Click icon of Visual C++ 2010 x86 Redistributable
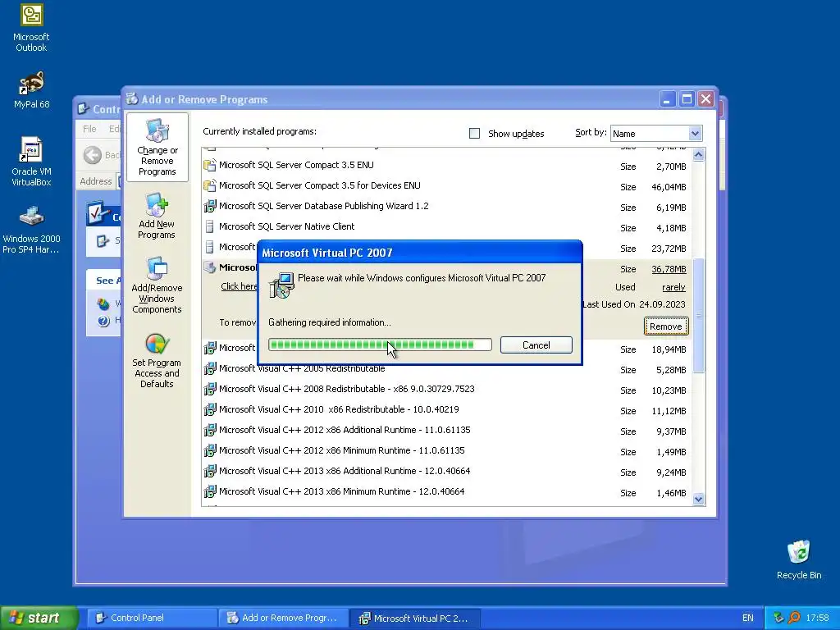Screen dimensions: 840x630 [x=210, y=409]
